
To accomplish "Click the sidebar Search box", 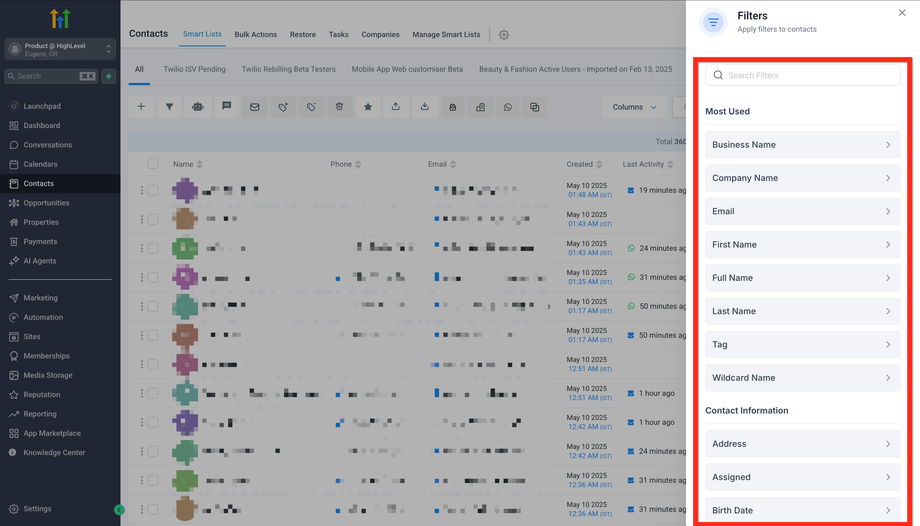I will [51, 76].
